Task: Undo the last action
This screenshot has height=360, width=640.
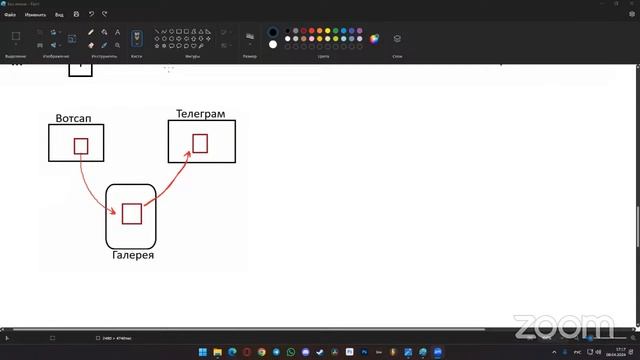Action: point(91,14)
